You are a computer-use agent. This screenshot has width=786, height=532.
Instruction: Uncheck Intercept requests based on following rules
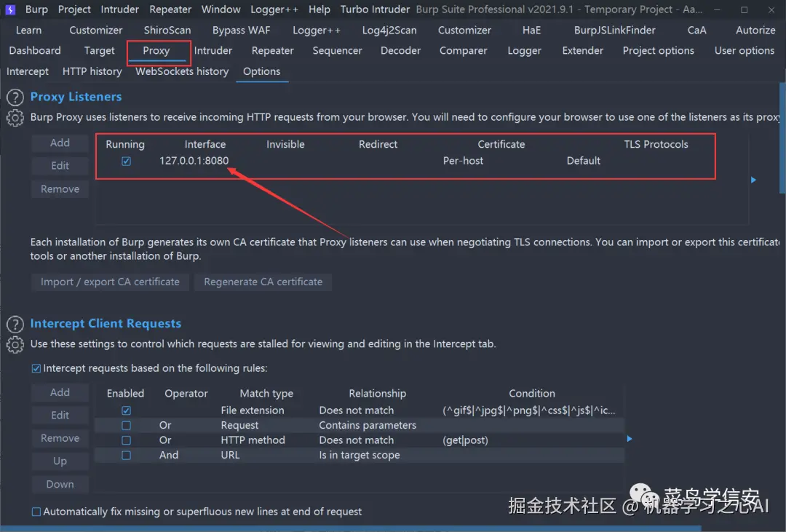coord(36,368)
